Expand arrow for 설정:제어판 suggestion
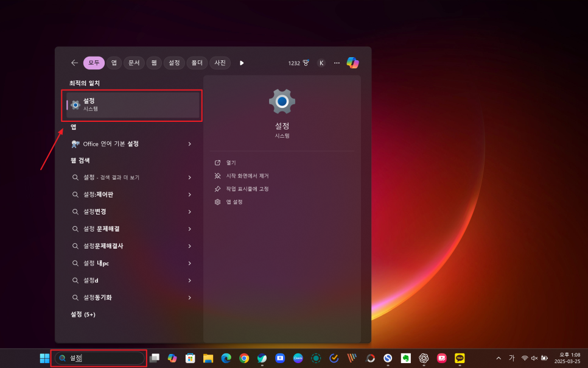The image size is (588, 368). [190, 194]
